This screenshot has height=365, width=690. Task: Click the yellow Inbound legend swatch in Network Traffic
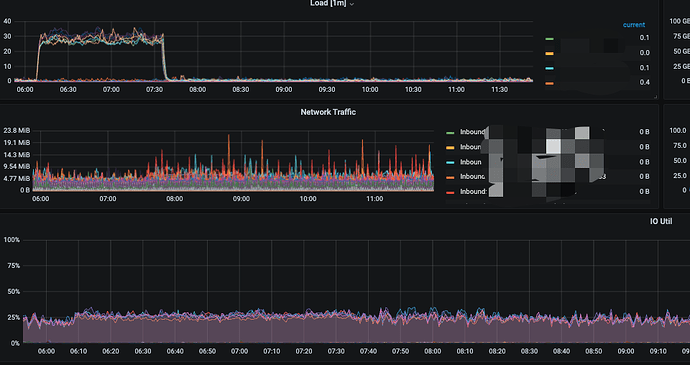pyautogui.click(x=450, y=147)
